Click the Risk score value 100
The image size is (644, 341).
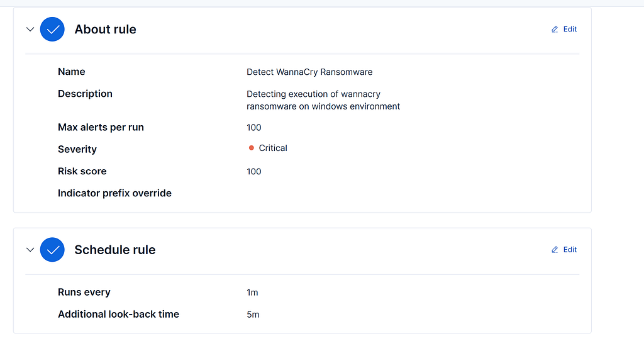pos(254,172)
